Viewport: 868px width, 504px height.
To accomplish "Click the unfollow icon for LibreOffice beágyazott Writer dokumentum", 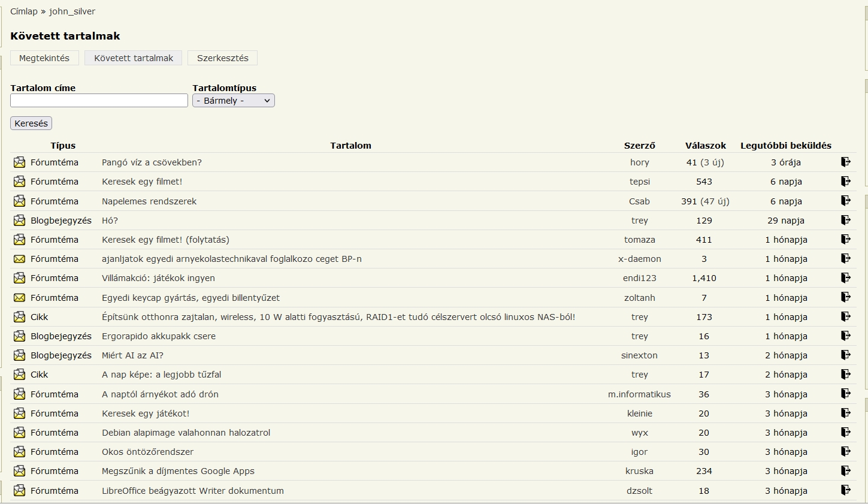I will pos(846,490).
